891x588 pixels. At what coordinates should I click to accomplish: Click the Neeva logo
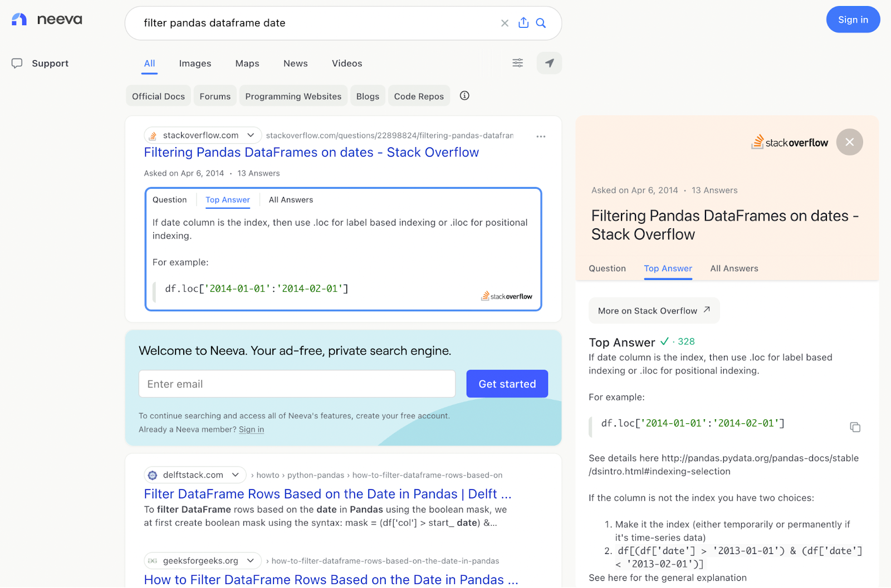[47, 19]
